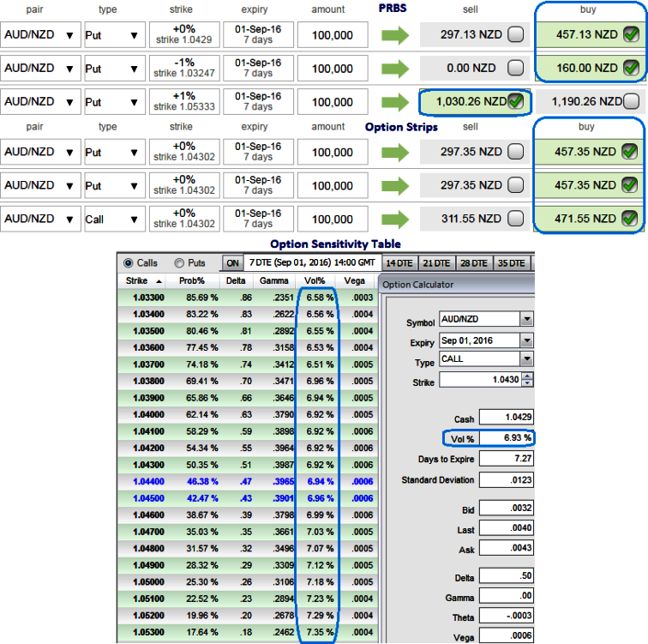Switch to the 28 DTE tab
The width and height of the screenshot is (648, 644).
click(x=472, y=263)
